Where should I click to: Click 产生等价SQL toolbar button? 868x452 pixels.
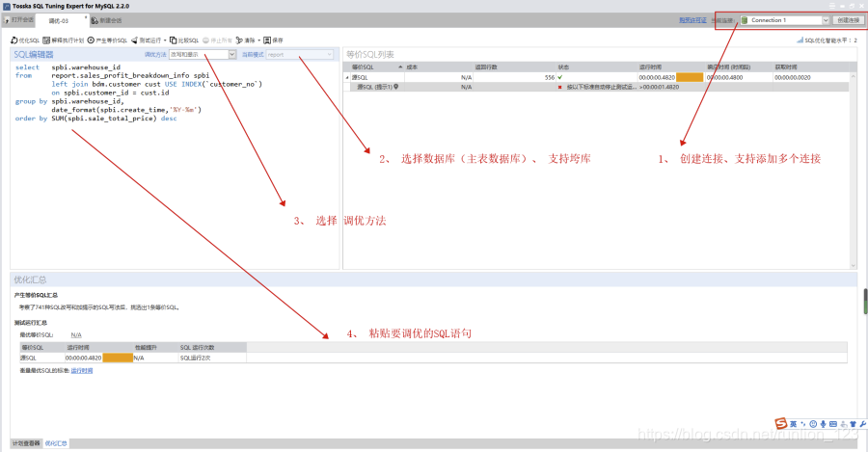click(x=107, y=40)
